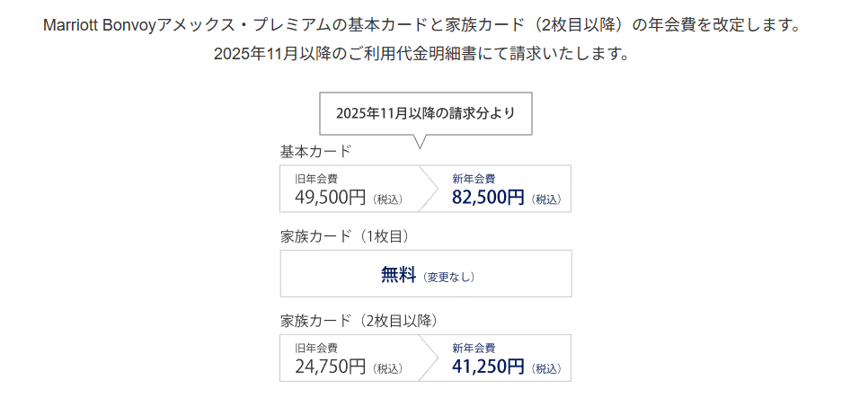This screenshot has width=868, height=398.
Task: Click the (変更なし)note
Action: click(x=448, y=277)
